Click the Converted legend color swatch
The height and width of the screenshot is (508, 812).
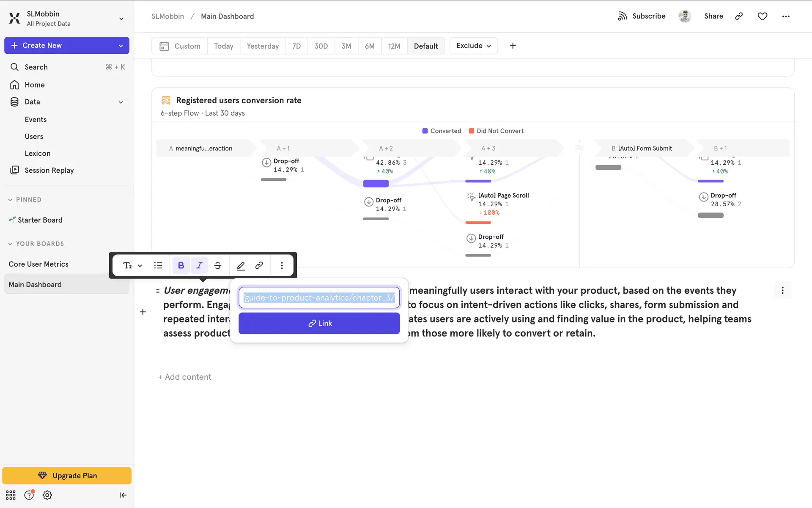(425, 131)
